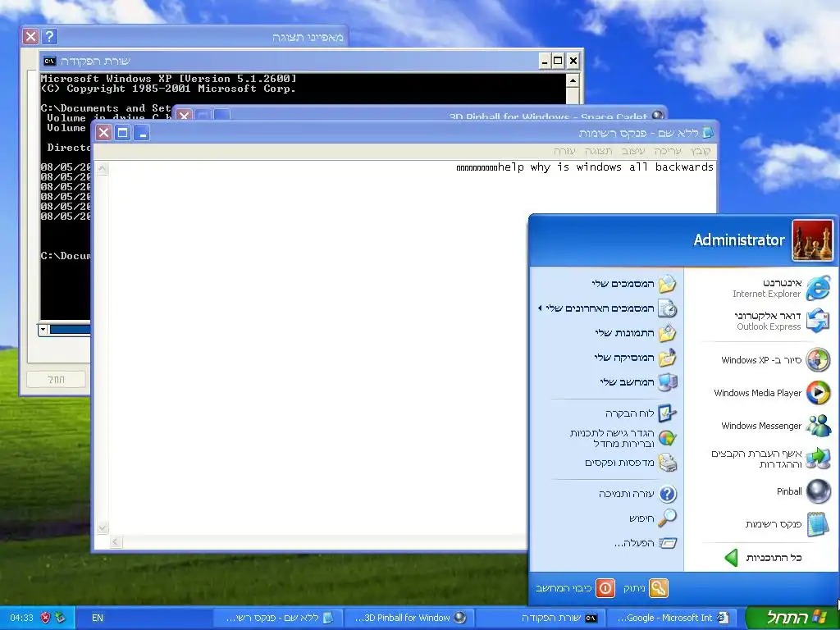Open the Format menu in Notepad
840x630 pixels.
634,151
